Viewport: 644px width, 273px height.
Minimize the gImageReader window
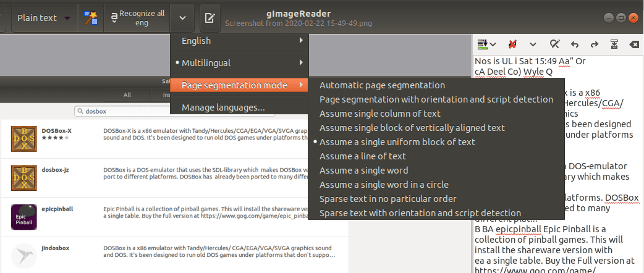[609, 18]
